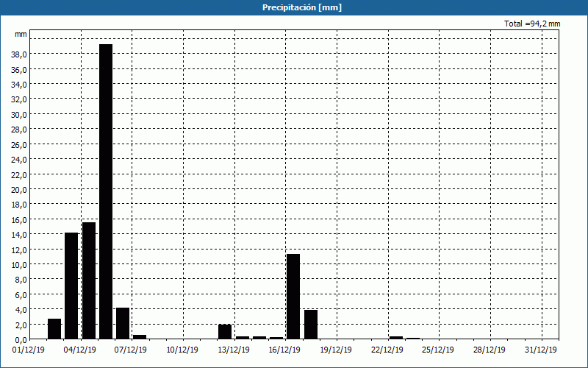The image size is (588, 368).
Task: Click the 6,0 y-axis value
Action: 21,295
